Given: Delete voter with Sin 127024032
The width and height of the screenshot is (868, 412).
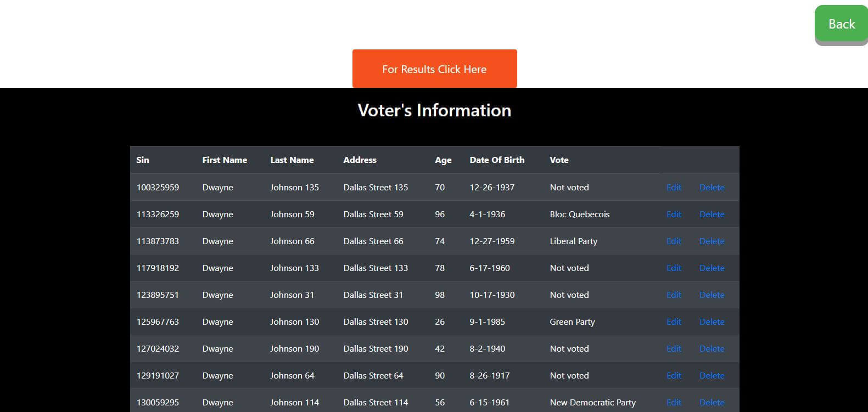Looking at the screenshot, I should (712, 349).
